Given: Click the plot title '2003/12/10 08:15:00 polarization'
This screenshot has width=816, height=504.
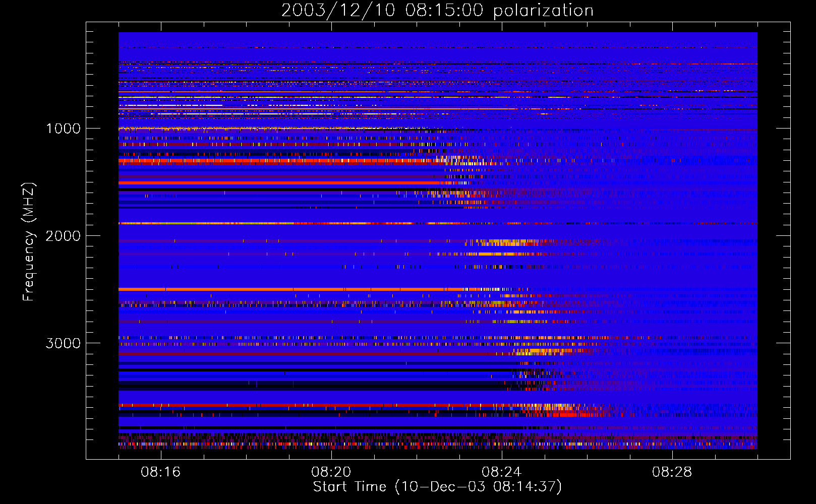Looking at the screenshot, I should coord(437,11).
